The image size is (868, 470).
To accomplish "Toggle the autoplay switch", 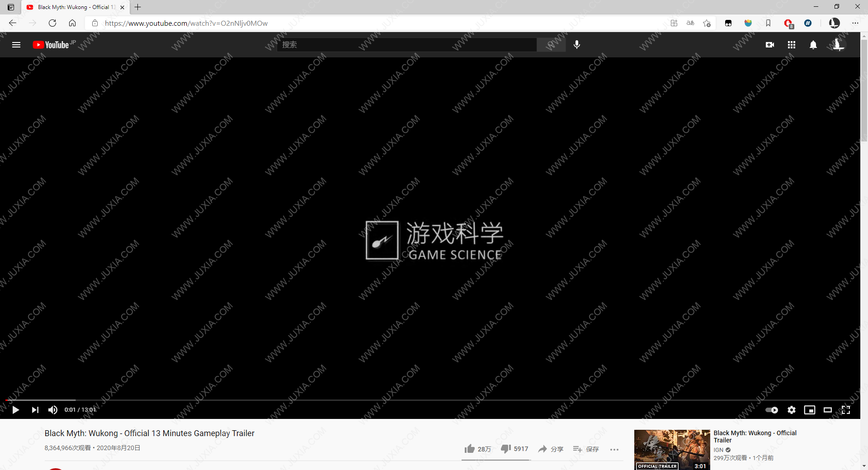I will tap(772, 410).
